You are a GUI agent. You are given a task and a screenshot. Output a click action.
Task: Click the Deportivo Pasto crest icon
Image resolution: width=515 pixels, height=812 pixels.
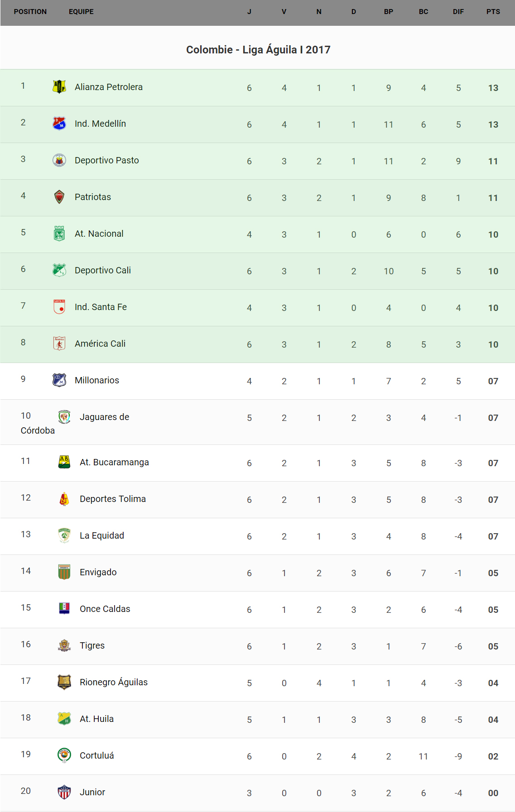click(59, 160)
